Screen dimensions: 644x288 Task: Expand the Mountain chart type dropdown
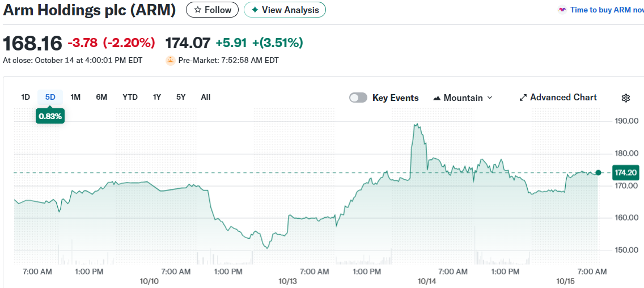463,98
